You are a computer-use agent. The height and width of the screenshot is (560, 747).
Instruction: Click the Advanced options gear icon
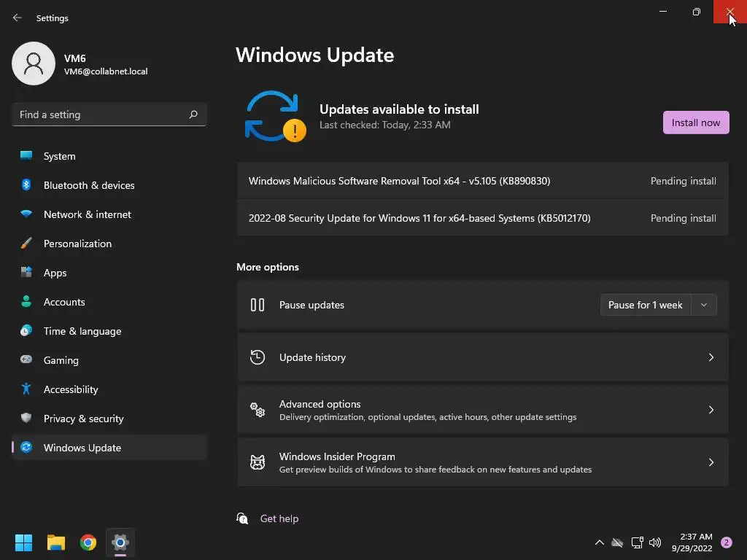[258, 410]
